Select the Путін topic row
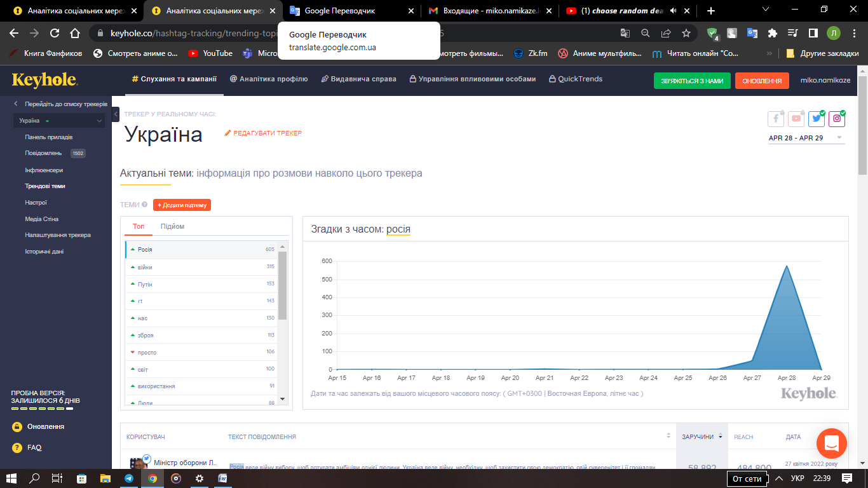Image resolution: width=868 pixels, height=488 pixels. tap(202, 284)
